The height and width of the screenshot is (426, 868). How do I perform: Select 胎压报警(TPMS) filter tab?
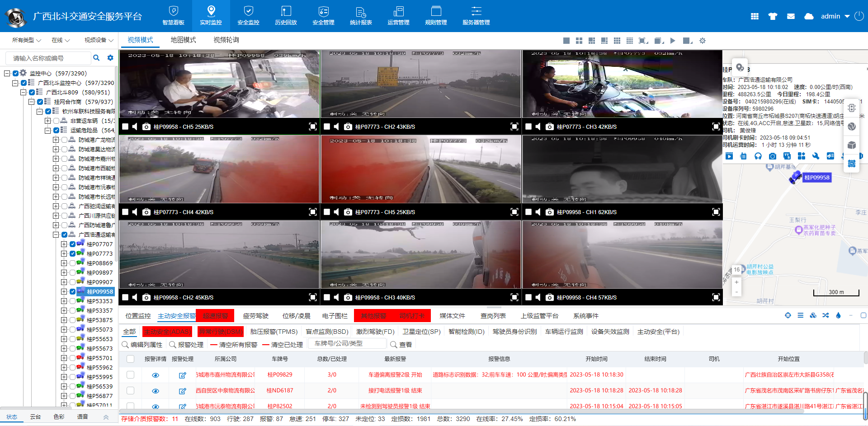click(274, 332)
